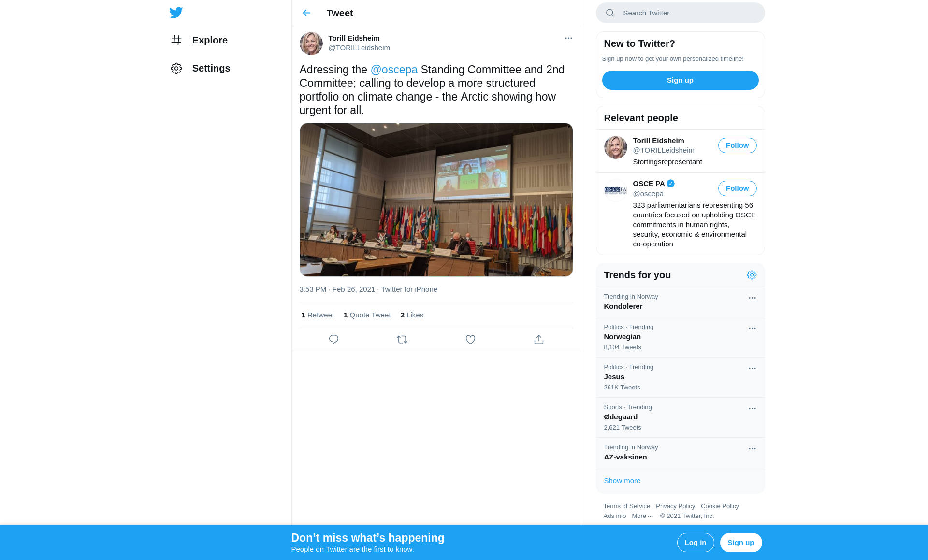Follow the OSCE PA account
Viewport: 928px width, 560px height.
point(737,188)
